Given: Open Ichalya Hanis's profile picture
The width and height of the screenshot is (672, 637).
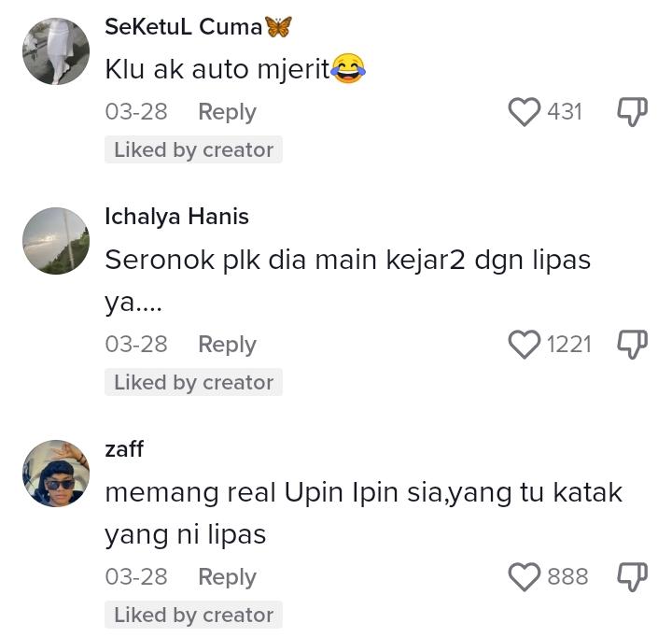Looking at the screenshot, I should click(56, 241).
